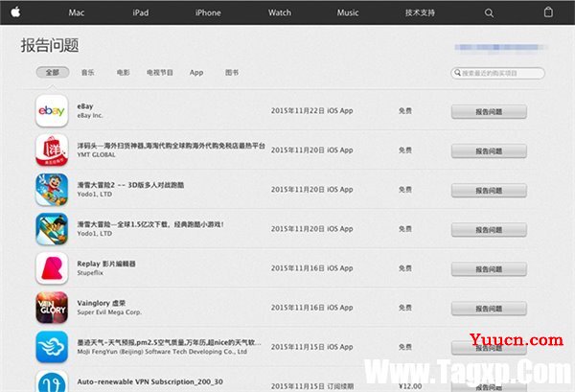Click the Moji weather app icon
The width and height of the screenshot is (575, 392).
click(x=52, y=347)
